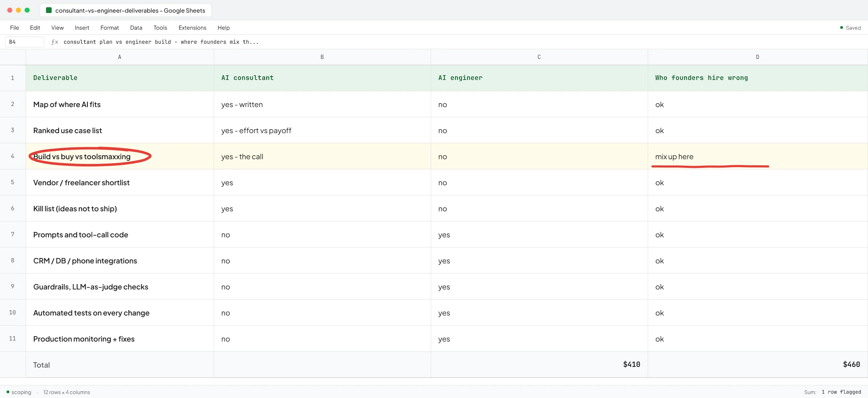Screen dimensions: 868x398
Task: Select the 'Guardrails, LLM-as-judge checks' cell
Action: [120, 287]
